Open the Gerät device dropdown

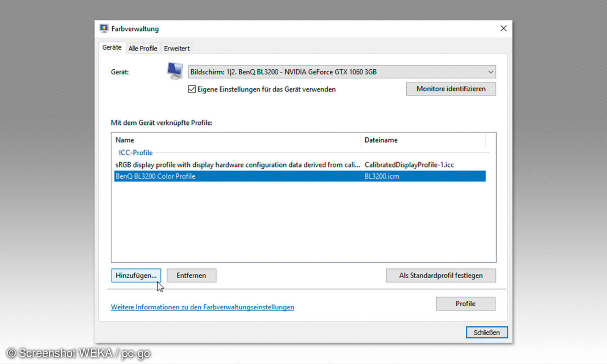coord(341,72)
